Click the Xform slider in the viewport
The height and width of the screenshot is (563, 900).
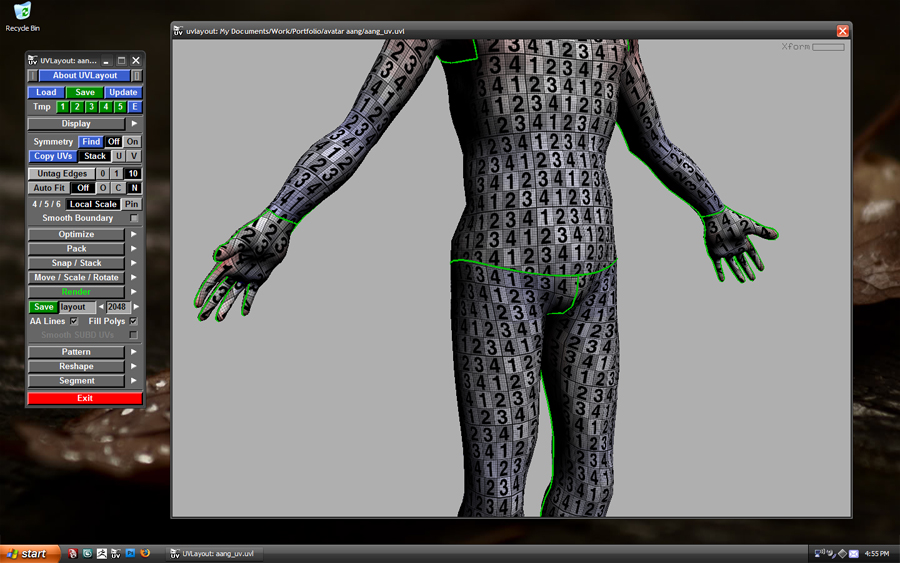828,47
